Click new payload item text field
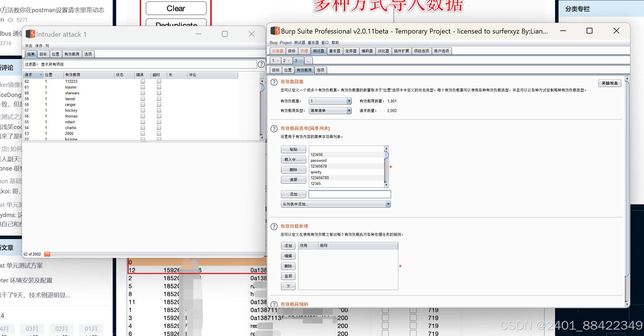The height and width of the screenshot is (336, 644). (349, 194)
